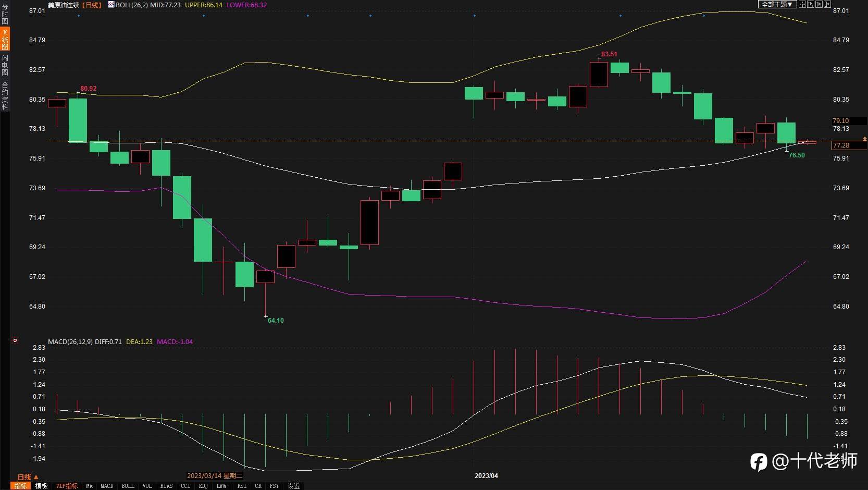This screenshot has width=868, height=490.
Task: Switch indicator to RSI
Action: (x=242, y=486)
